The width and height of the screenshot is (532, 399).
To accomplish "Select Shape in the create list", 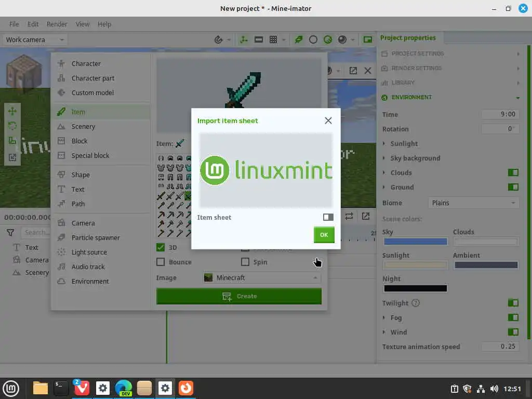I will pos(101,175).
